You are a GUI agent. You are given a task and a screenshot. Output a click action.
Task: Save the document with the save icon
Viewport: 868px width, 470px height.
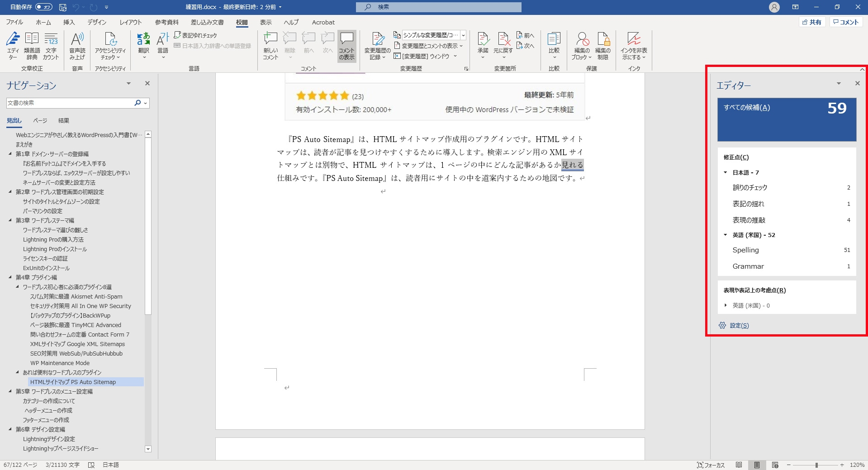[x=63, y=7]
